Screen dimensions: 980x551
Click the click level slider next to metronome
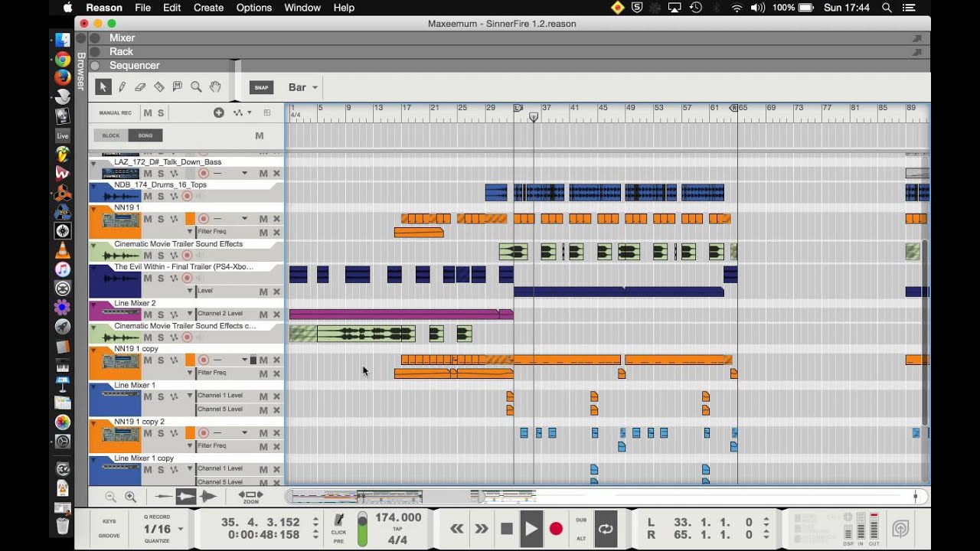pos(362,528)
